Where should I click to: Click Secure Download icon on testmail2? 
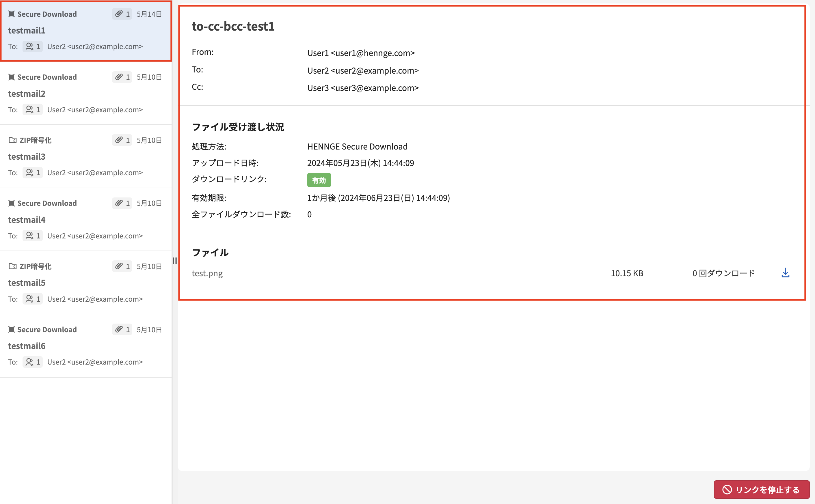[12, 77]
